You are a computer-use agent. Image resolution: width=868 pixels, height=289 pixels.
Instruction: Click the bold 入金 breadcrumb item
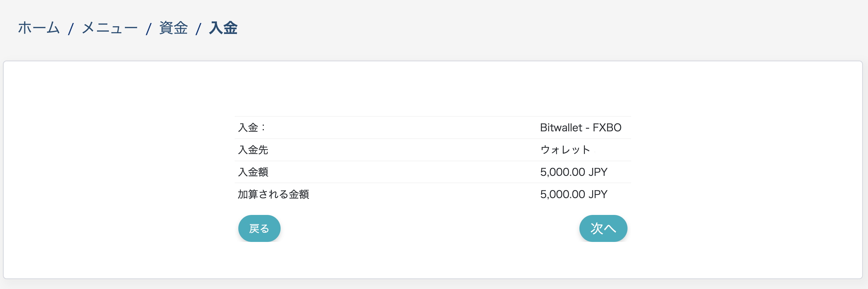coord(223,28)
